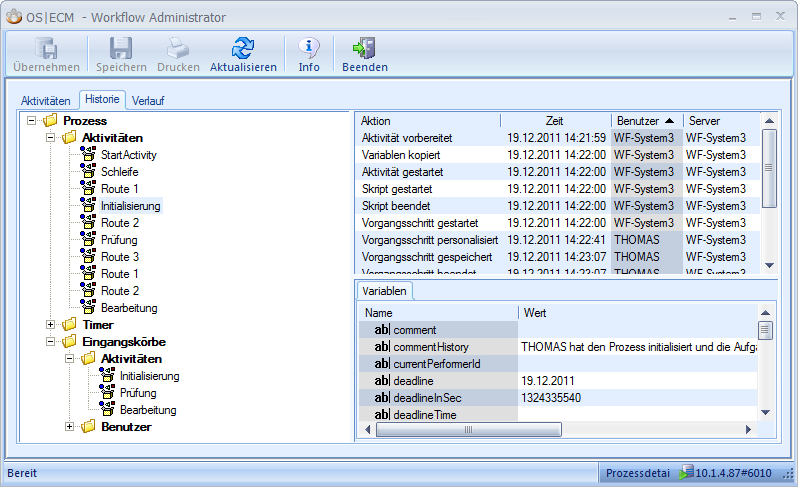Collapse the Prozess root node

click(x=32, y=121)
